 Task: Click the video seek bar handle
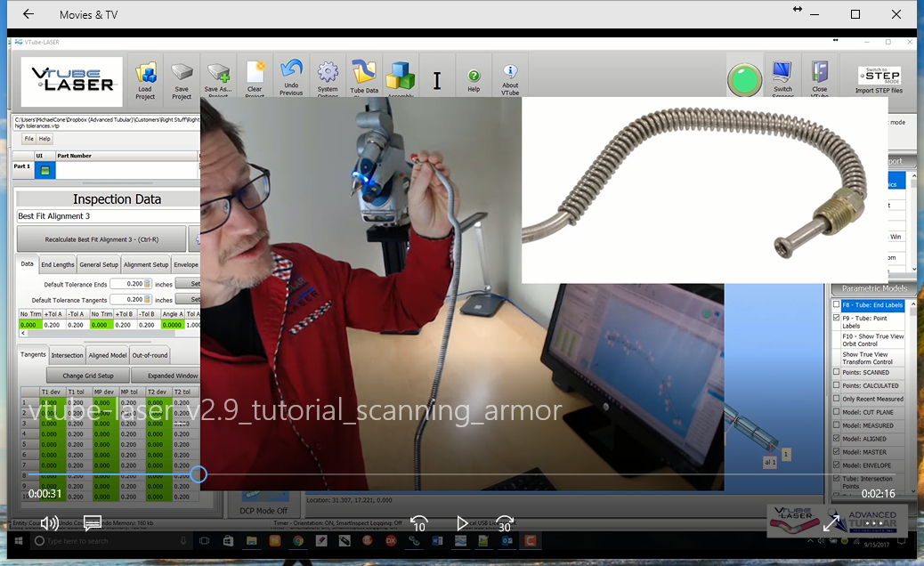point(199,474)
